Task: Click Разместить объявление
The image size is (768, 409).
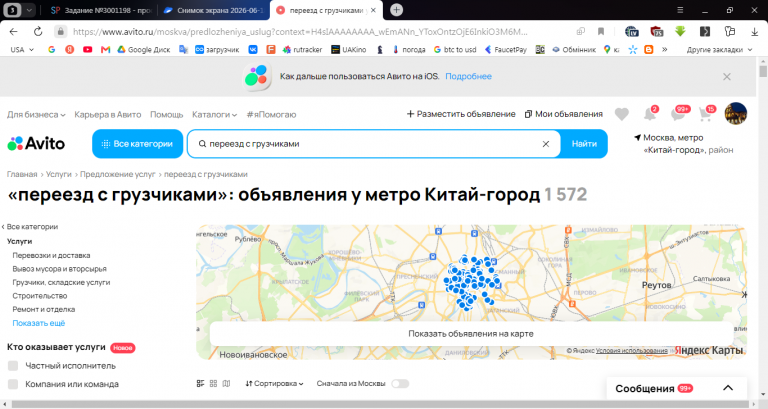Action: click(x=461, y=114)
